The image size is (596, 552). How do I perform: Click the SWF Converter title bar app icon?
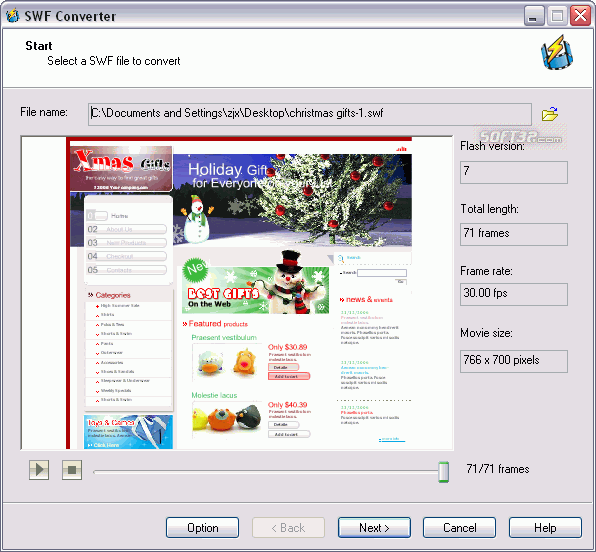click(13, 16)
